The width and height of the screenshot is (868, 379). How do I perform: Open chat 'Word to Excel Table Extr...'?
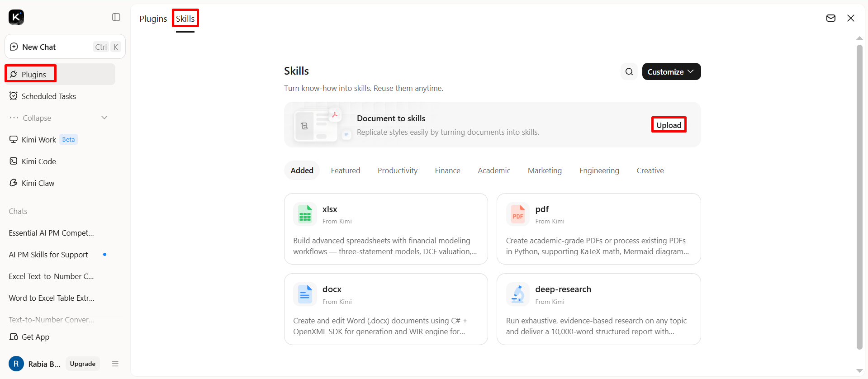(x=52, y=298)
